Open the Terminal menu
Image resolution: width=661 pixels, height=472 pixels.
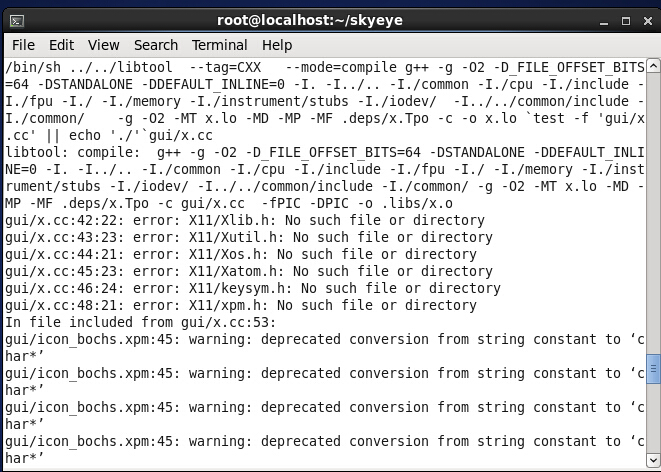(x=220, y=45)
